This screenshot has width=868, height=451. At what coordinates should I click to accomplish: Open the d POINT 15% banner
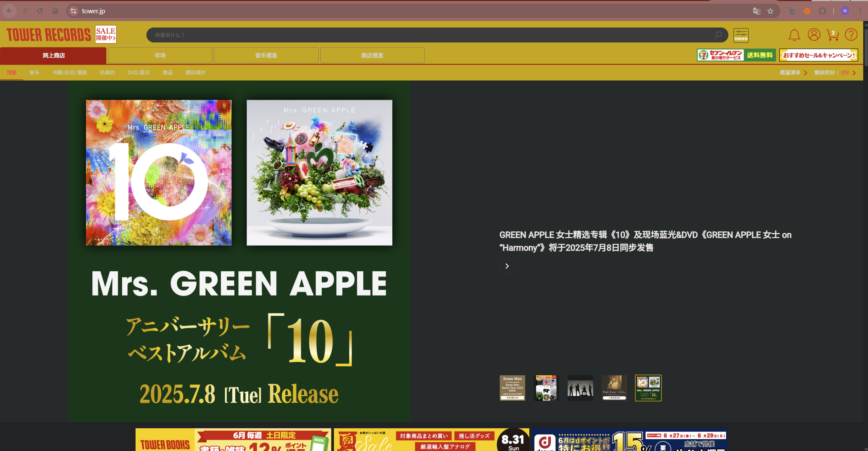tap(630, 440)
